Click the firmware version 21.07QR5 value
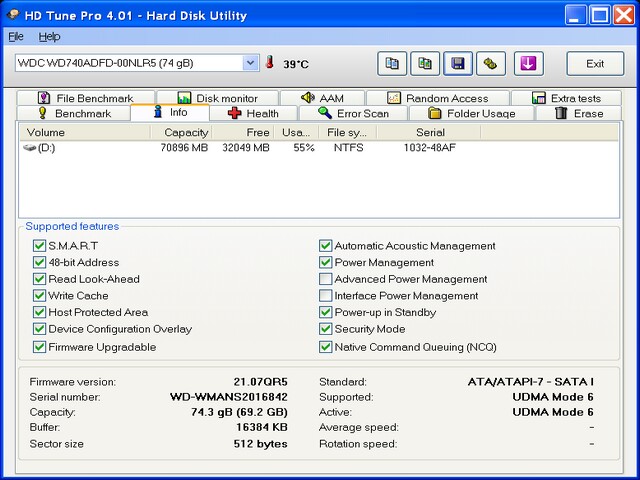This screenshot has width=640, height=480. coord(260,382)
